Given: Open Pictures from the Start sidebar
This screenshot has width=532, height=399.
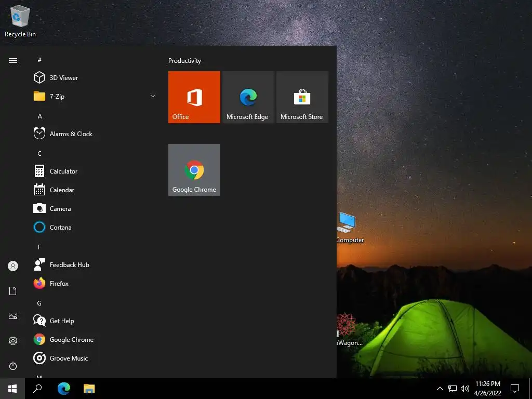Looking at the screenshot, I should [13, 316].
